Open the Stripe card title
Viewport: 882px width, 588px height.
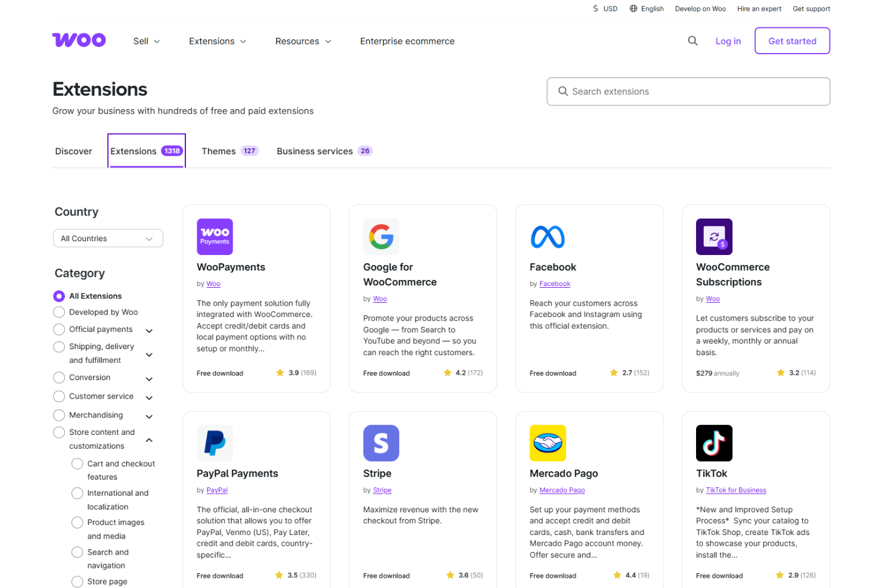pos(377,474)
